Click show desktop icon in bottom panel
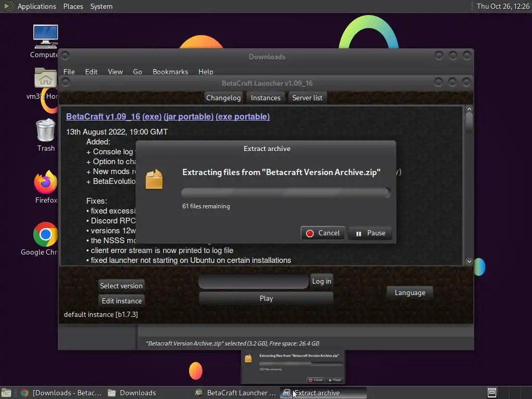Screen dimensions: 532x399 [6, 393]
